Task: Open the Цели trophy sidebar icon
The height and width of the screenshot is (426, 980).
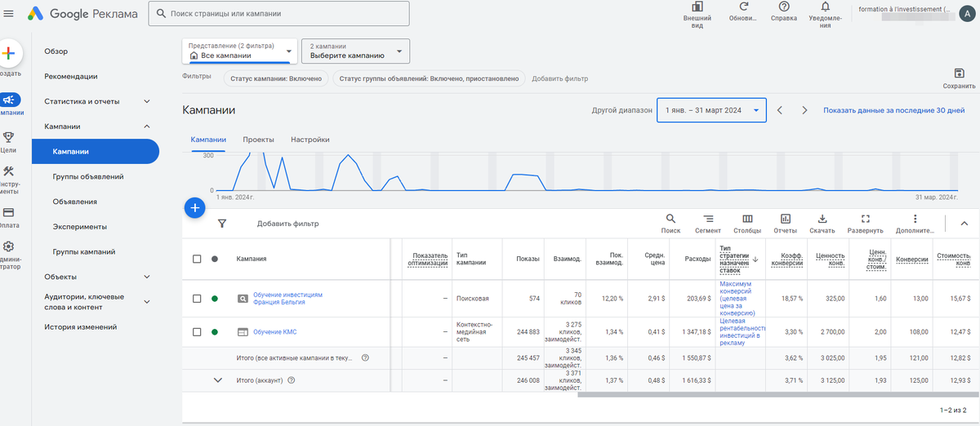Action: click(8, 137)
